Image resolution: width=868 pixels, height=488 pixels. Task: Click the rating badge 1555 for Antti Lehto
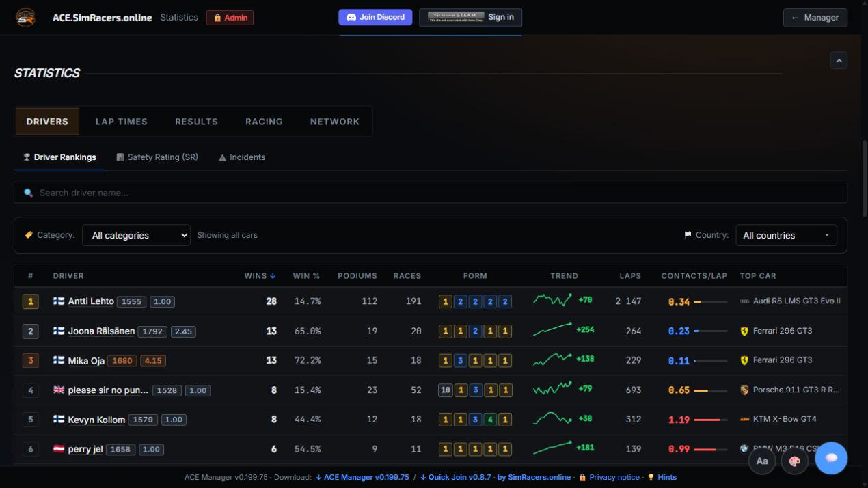(131, 301)
